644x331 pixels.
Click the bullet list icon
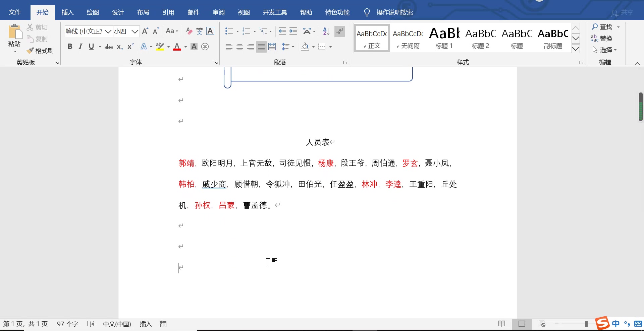[x=229, y=31]
